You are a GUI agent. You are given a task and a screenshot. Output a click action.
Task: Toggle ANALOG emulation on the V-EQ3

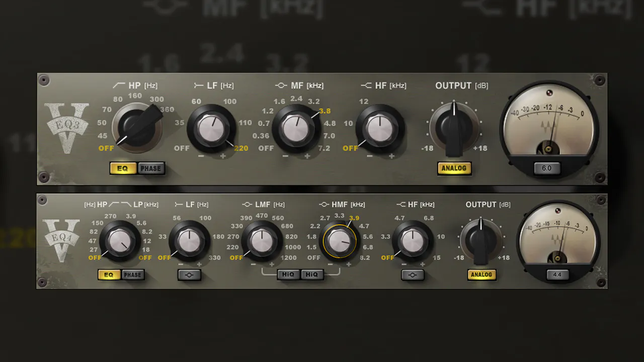pyautogui.click(x=454, y=168)
